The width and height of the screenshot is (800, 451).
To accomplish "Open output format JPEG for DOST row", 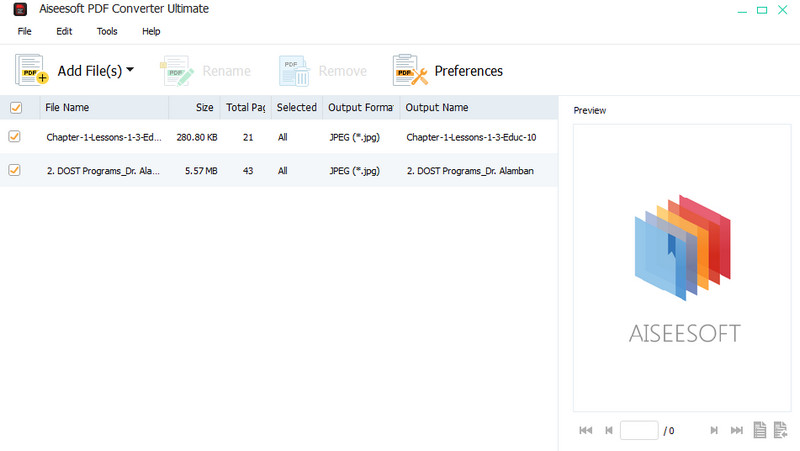I will [355, 171].
